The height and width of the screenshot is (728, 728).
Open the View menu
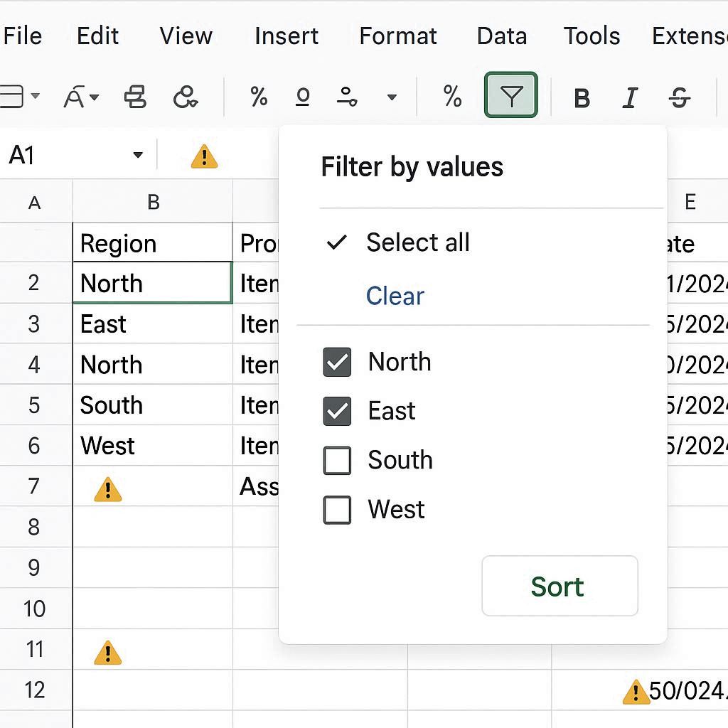(x=186, y=36)
